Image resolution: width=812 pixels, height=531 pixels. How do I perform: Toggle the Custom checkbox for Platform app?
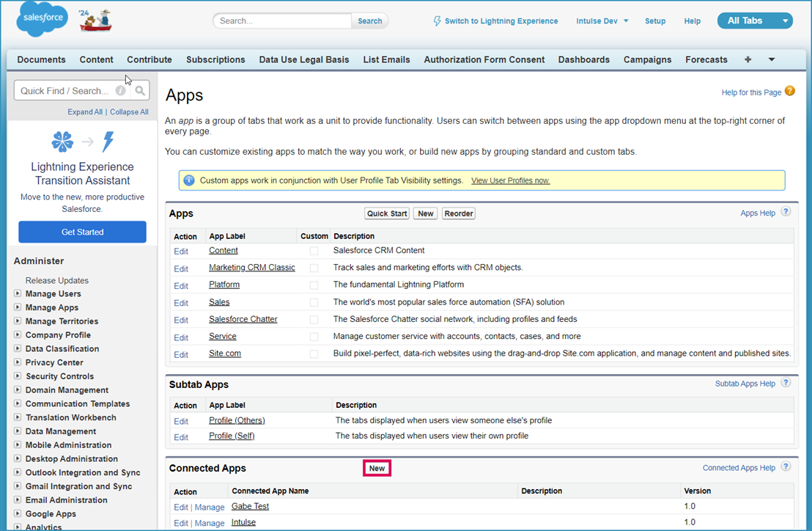click(314, 285)
